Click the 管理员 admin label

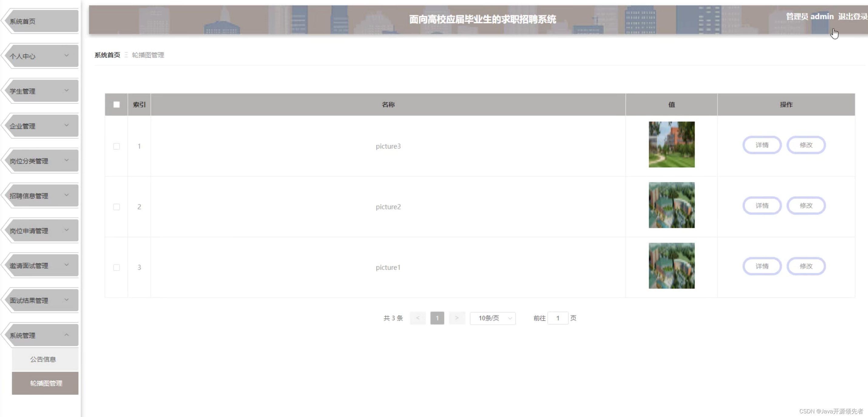(810, 16)
